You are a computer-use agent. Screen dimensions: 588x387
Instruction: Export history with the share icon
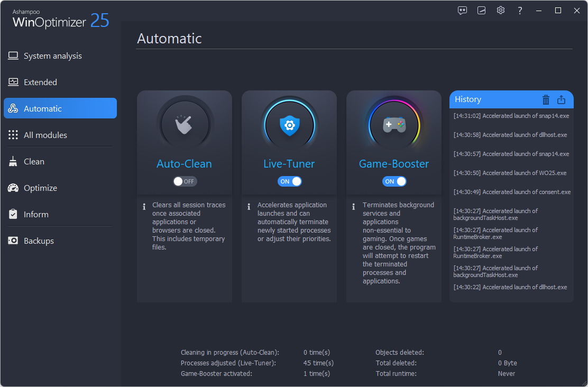point(562,99)
